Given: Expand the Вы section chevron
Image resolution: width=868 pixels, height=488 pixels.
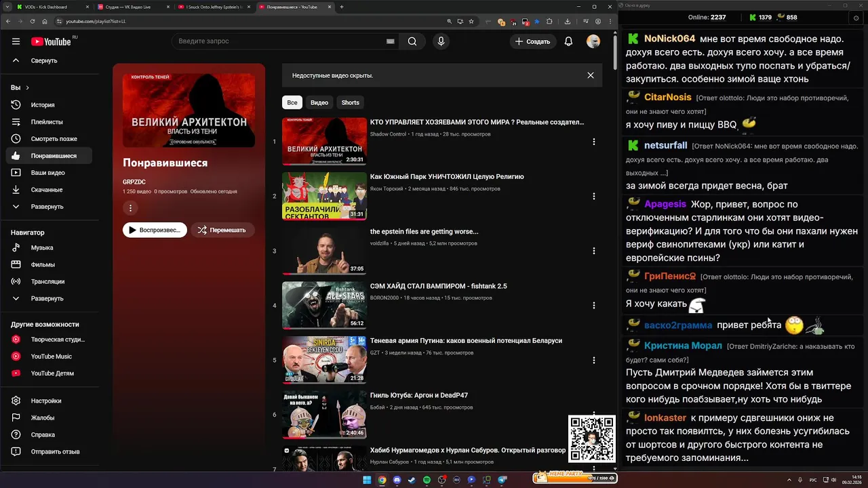Looking at the screenshot, I should 27,88.
